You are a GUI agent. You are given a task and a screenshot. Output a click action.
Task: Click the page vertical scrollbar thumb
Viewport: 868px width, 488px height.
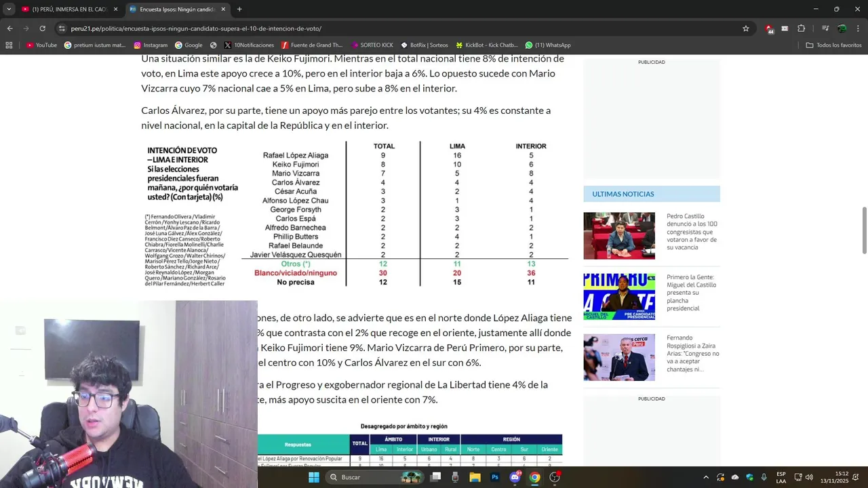(865, 230)
